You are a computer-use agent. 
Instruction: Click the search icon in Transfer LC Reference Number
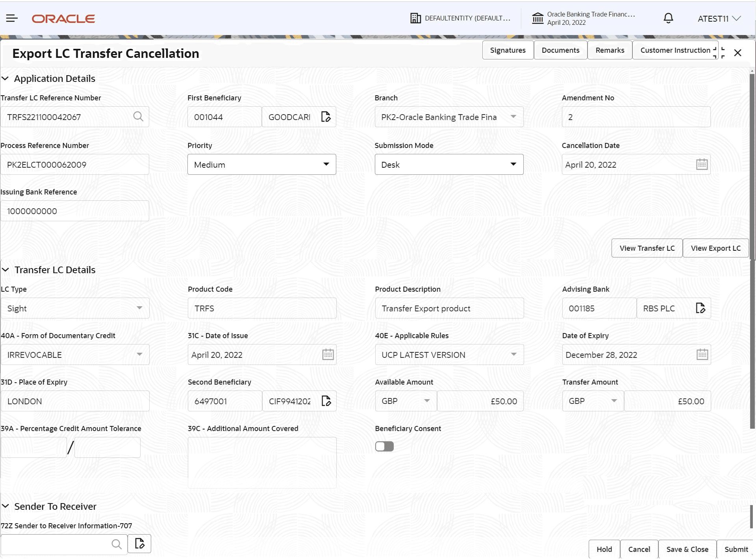138,117
